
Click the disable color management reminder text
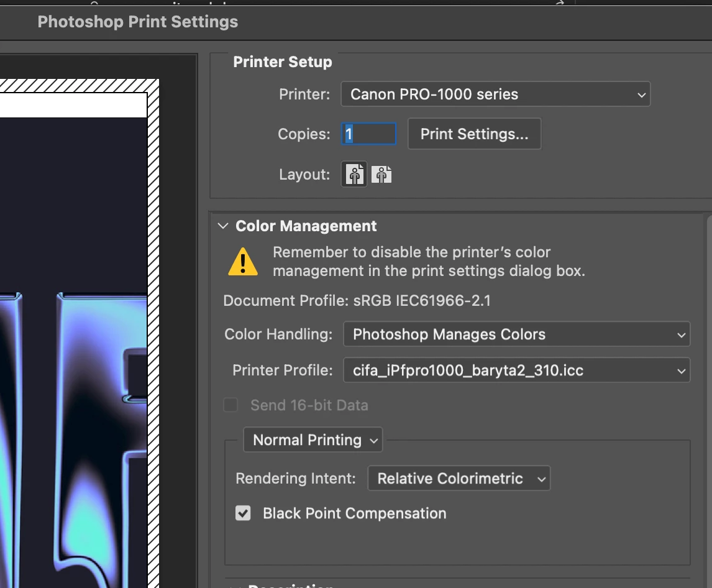(429, 261)
